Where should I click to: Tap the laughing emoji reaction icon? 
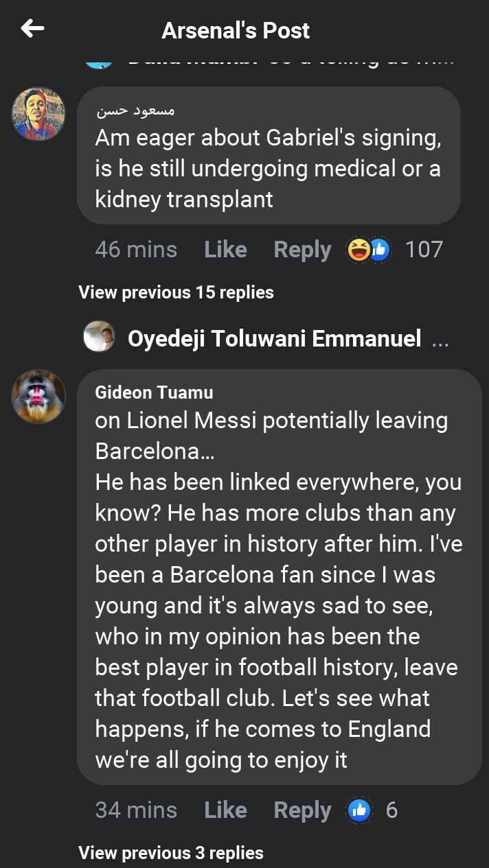point(359,250)
